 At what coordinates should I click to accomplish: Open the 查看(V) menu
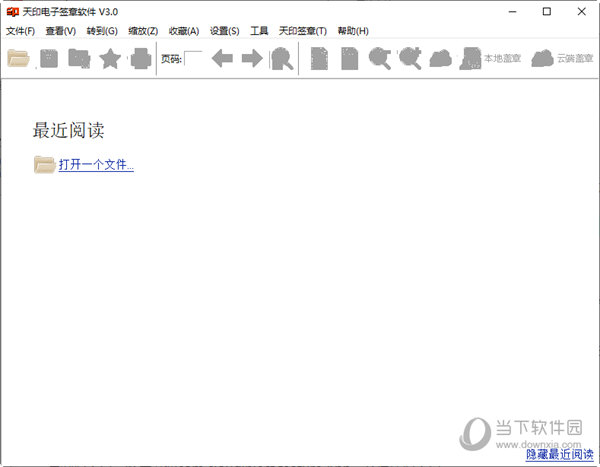[x=60, y=31]
